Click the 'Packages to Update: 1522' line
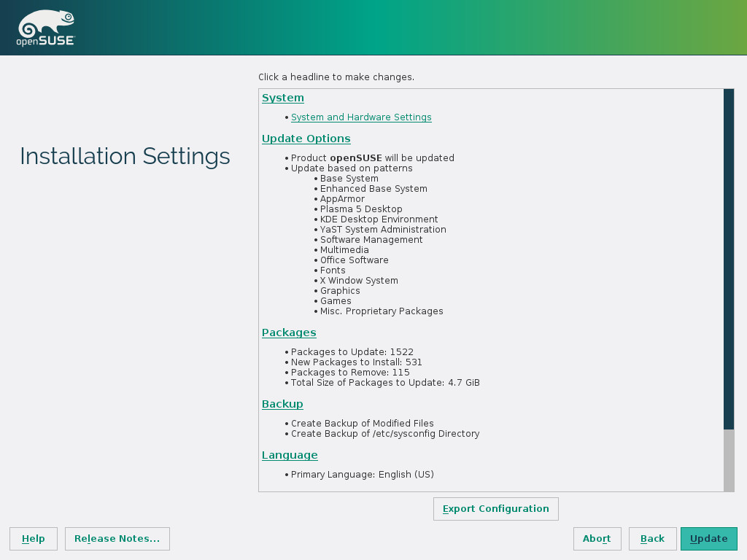Screen dimensions: 747x560 [x=352, y=352]
